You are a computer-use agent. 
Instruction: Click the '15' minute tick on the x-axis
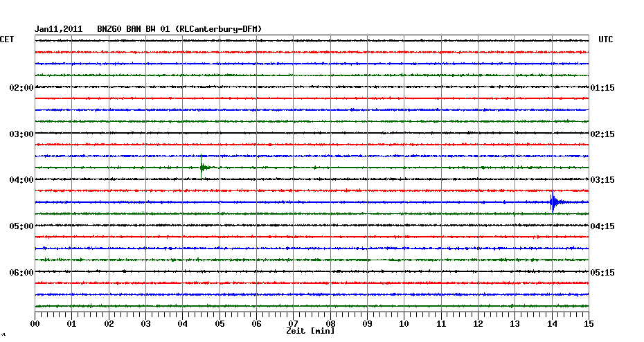pyautogui.click(x=589, y=323)
